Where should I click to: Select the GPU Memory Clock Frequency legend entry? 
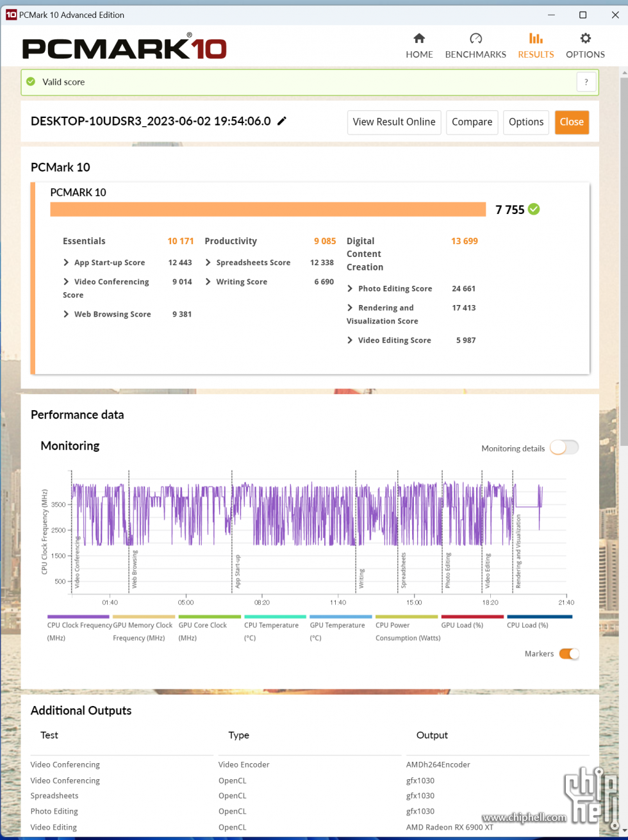[x=144, y=628]
